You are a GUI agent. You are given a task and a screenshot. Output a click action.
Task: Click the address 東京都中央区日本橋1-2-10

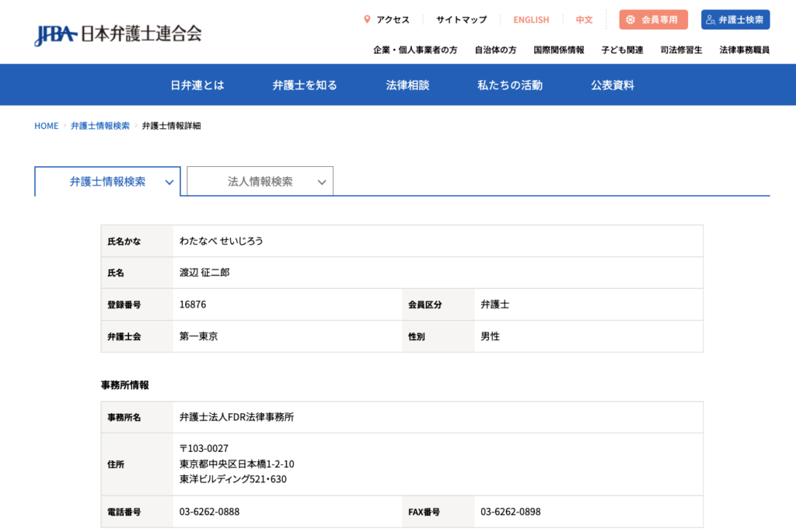click(x=237, y=464)
